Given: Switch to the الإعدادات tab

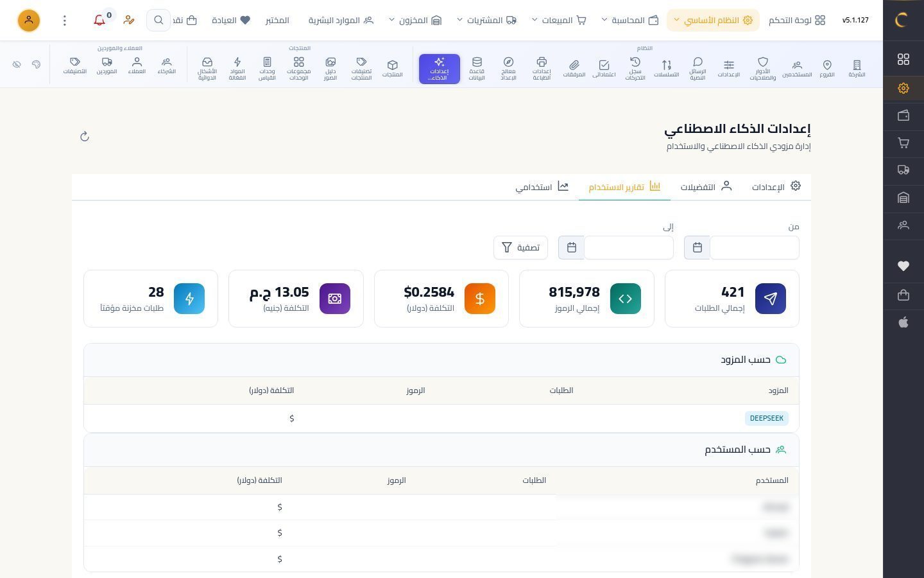Looking at the screenshot, I should coord(776,187).
